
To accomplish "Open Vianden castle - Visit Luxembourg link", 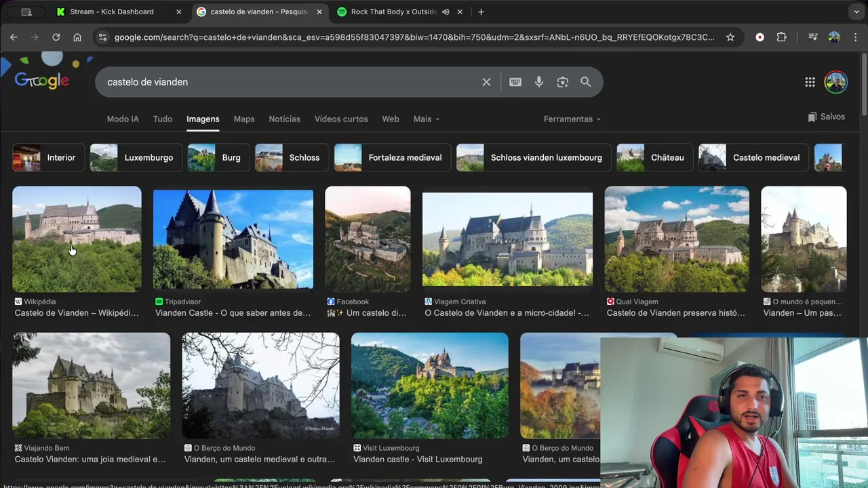I will point(418,460).
